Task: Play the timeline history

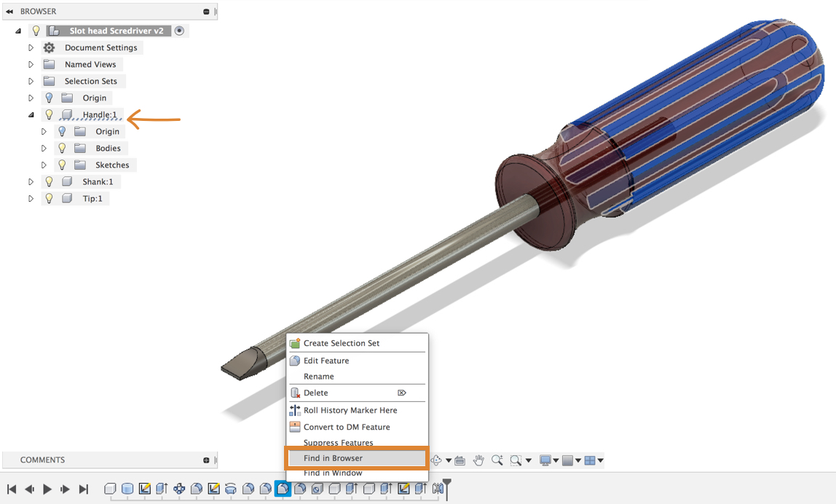Action: pyautogui.click(x=47, y=489)
